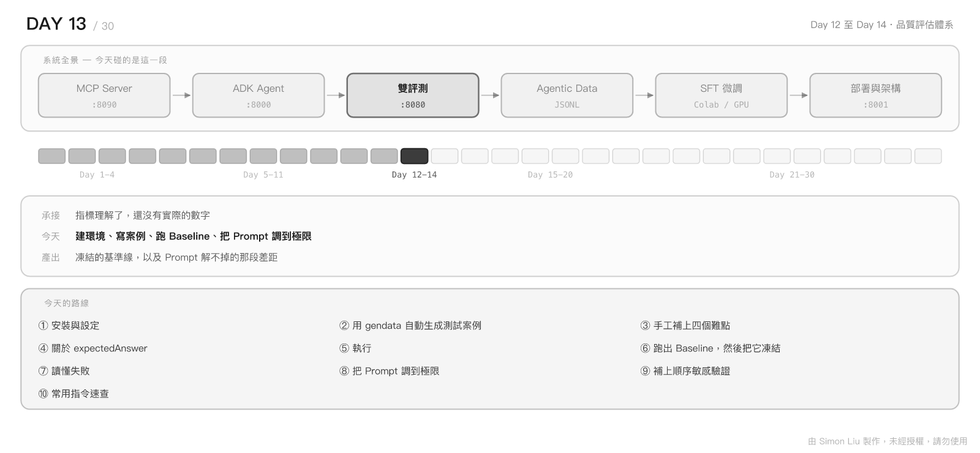Click the arrow between SFT 微調 and 部署與架構
The image size is (980, 453).
pyautogui.click(x=799, y=95)
